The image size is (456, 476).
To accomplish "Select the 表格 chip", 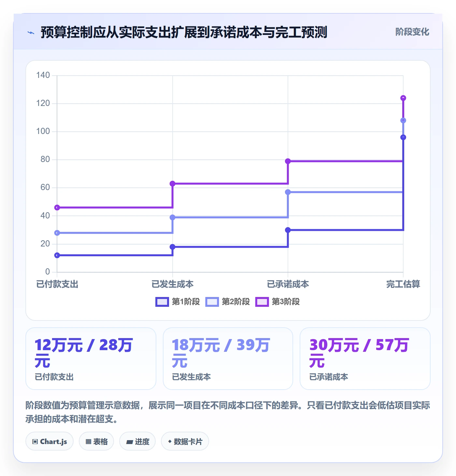I will (x=96, y=441).
